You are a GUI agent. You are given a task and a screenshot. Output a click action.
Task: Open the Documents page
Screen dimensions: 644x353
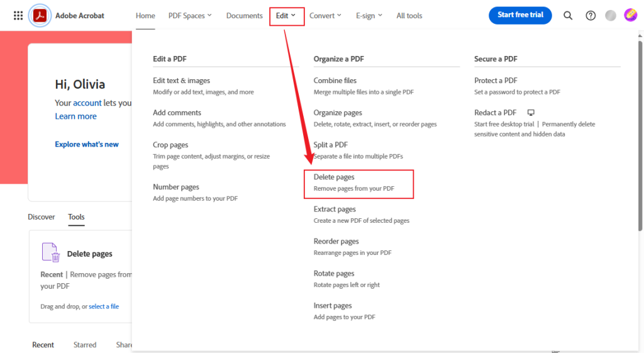point(245,16)
